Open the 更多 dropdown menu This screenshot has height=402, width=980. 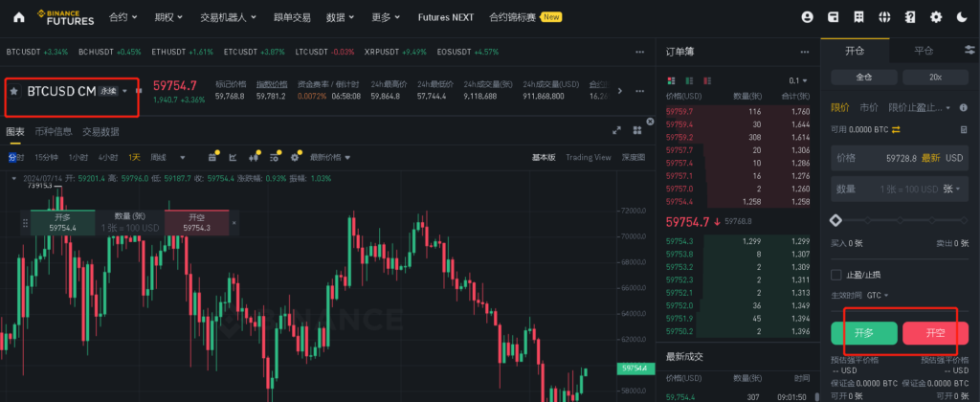pyautogui.click(x=386, y=17)
